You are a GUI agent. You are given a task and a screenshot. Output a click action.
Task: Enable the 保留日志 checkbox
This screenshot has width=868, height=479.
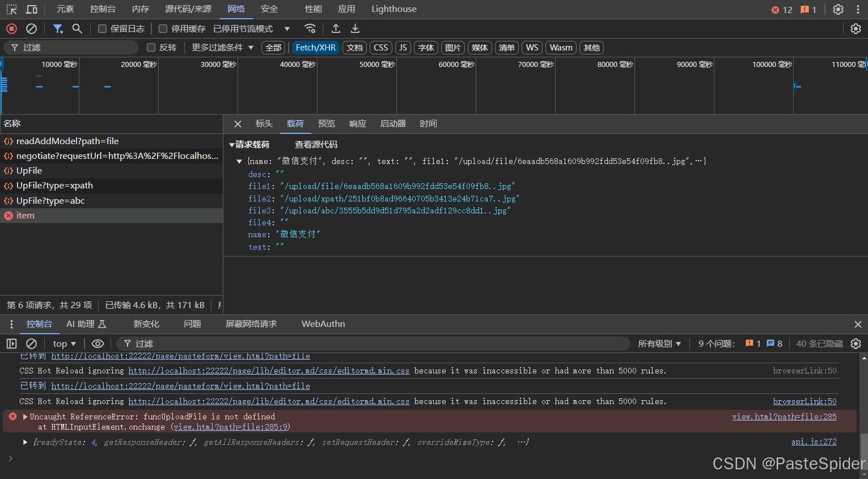102,28
